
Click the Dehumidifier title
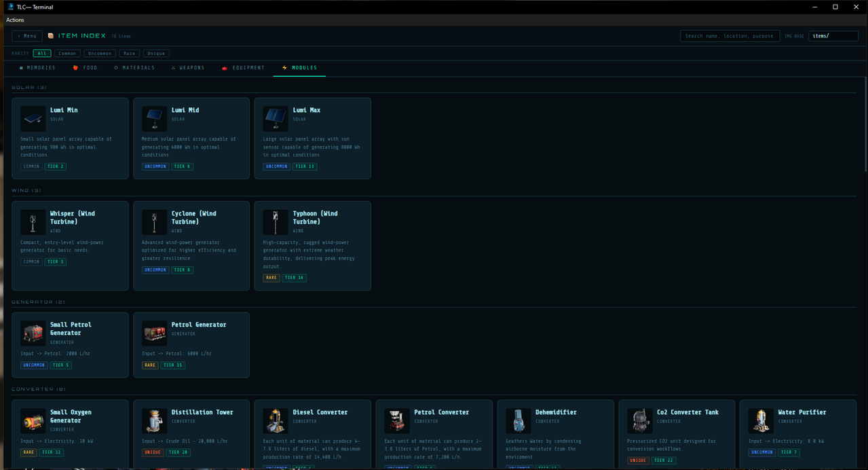pyautogui.click(x=556, y=412)
